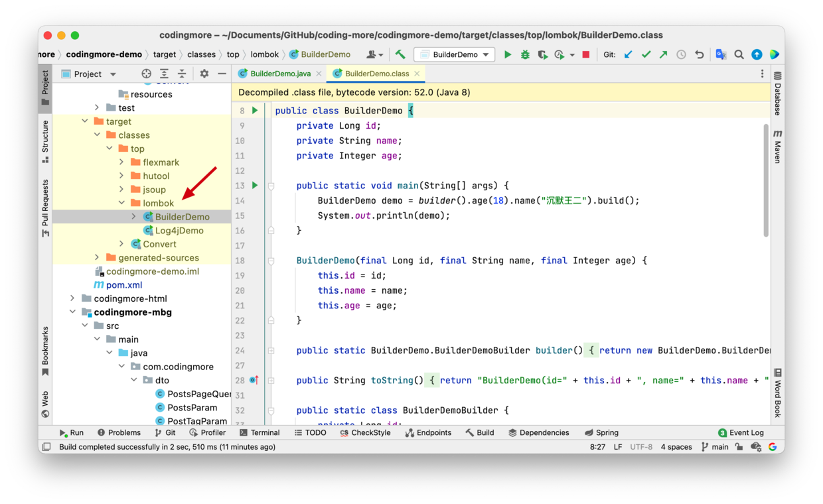
Task: Open the BuilderDemo run configuration dropdown
Action: coord(454,54)
